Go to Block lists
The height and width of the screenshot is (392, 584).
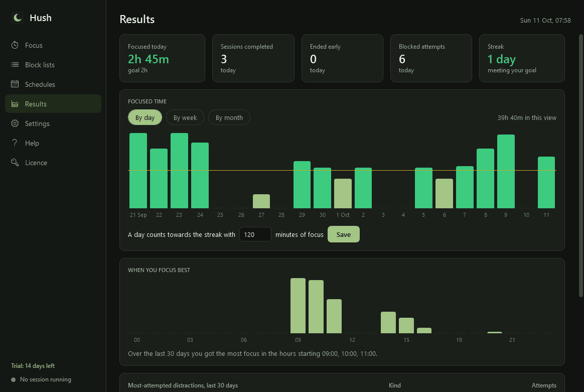[x=53, y=65]
